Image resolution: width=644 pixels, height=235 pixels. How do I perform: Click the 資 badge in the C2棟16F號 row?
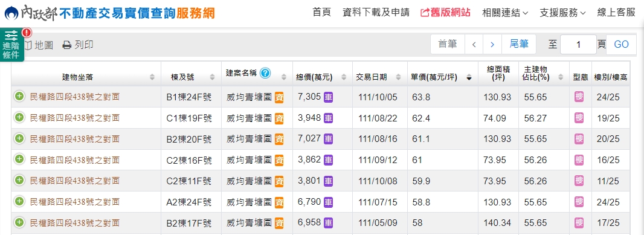point(279,160)
